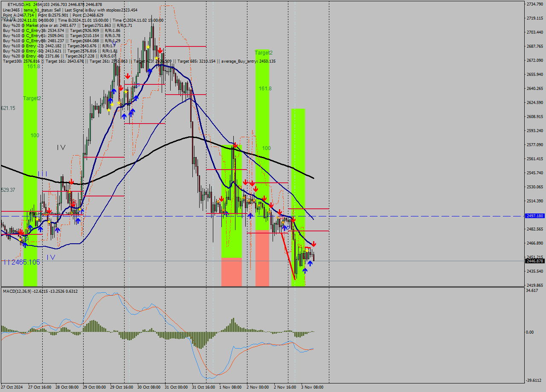Click the 1 Nov 08:00 time label
The image size is (546, 392).
tap(230, 387)
